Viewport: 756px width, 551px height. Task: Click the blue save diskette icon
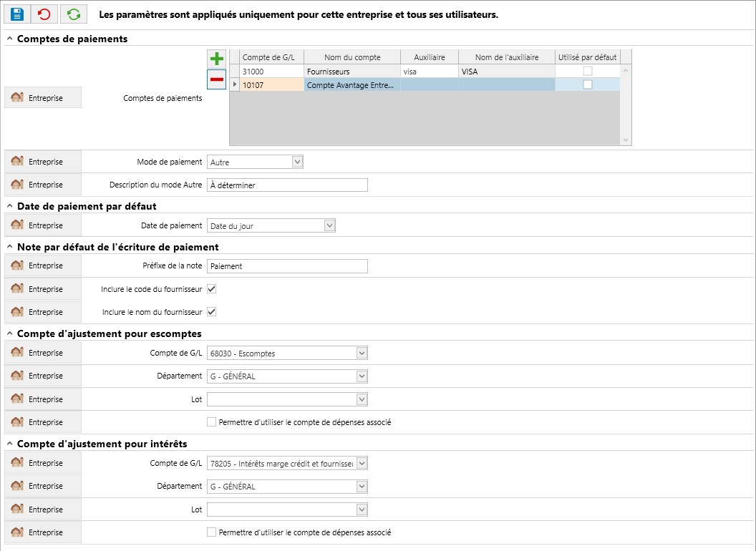pos(17,14)
